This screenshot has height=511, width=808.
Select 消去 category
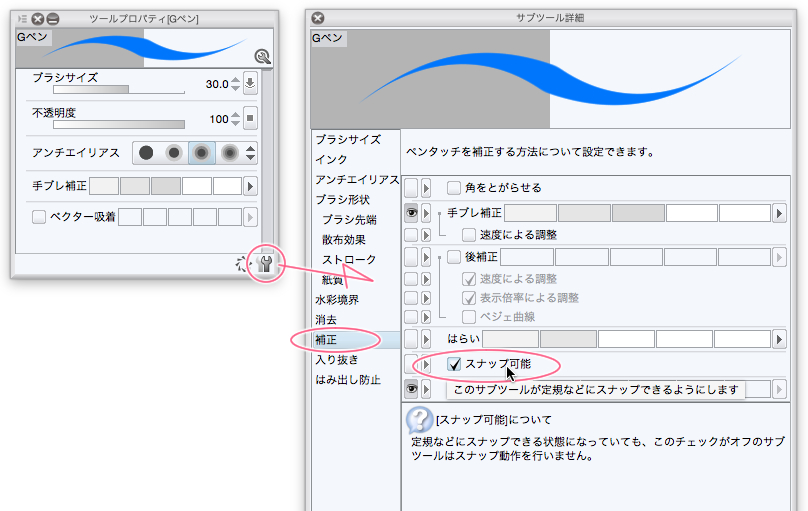tap(326, 320)
